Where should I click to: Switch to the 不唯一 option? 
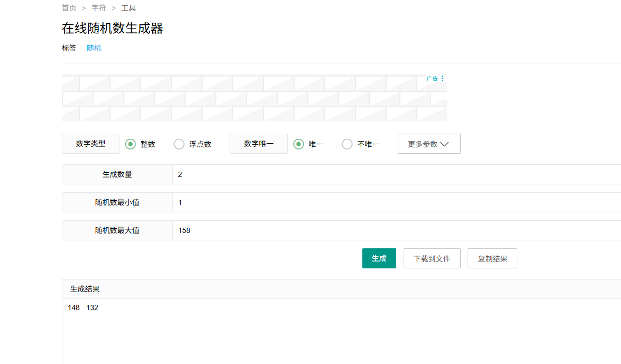tap(347, 144)
